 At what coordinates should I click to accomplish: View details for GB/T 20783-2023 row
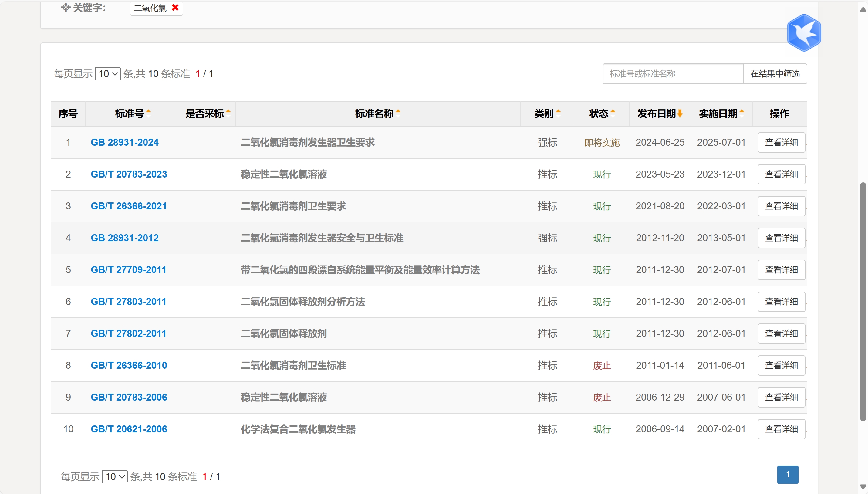pos(781,174)
